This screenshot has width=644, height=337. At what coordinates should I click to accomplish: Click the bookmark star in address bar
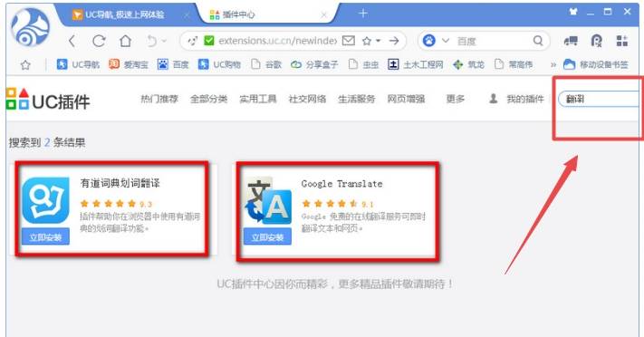point(367,41)
